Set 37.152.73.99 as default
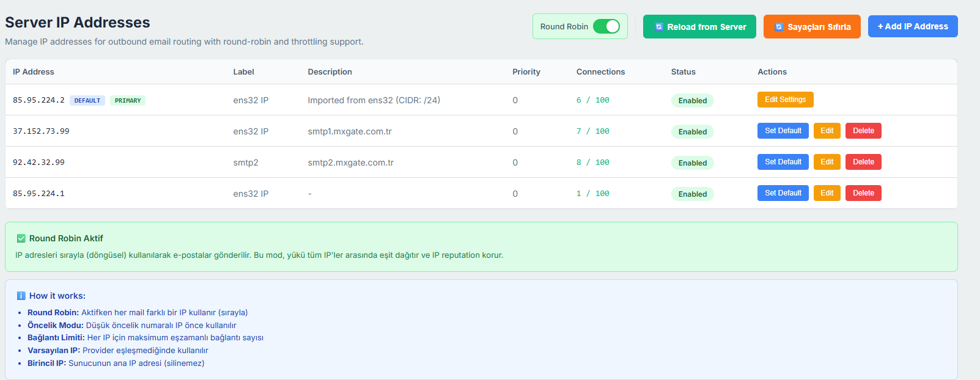The height and width of the screenshot is (380, 980). (783, 131)
